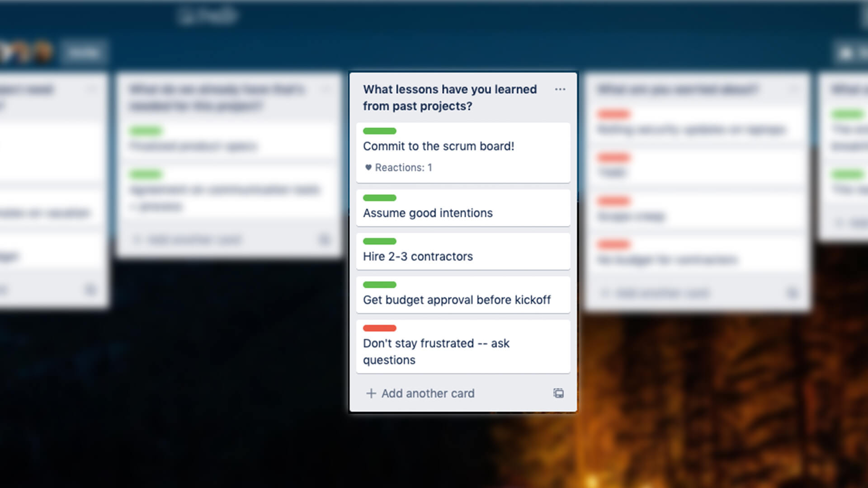868x488 pixels.
Task: Click the heart reaction icon
Action: (367, 167)
